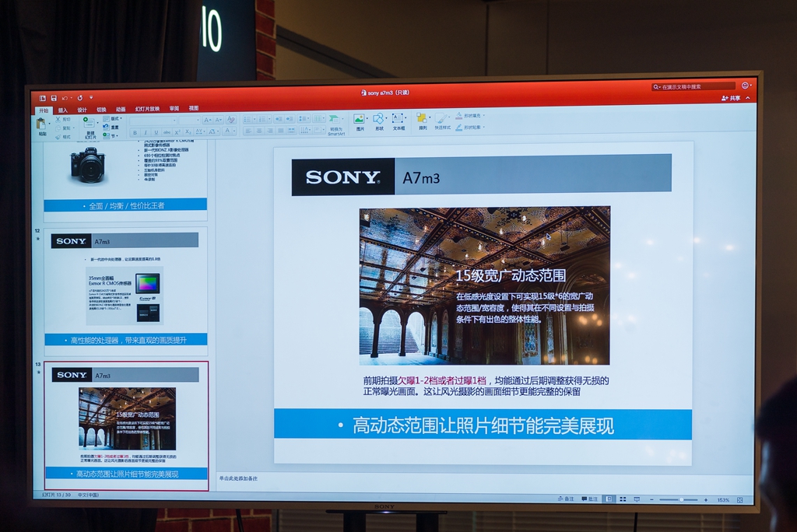Image resolution: width=797 pixels, height=532 pixels.
Task: Collapse the ribbon with the chevron
Action: (748, 98)
